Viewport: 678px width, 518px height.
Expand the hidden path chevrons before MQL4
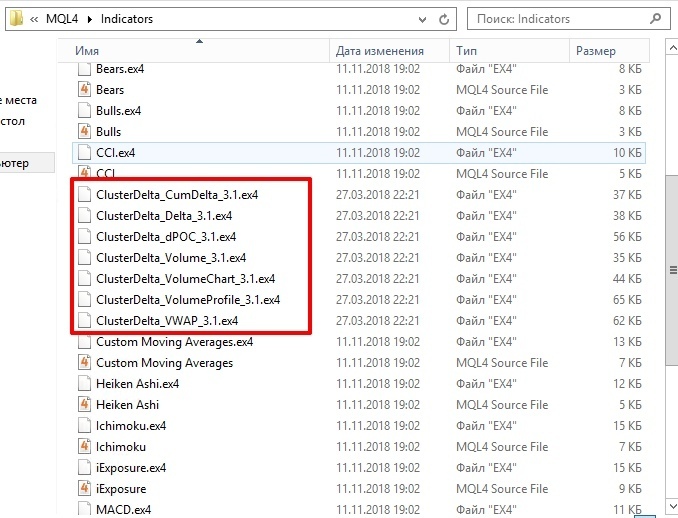pos(34,19)
